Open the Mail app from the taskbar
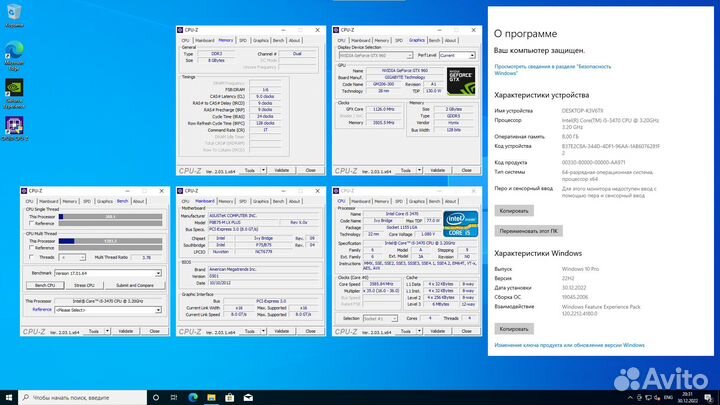720x405 pixels. pyautogui.click(x=248, y=397)
